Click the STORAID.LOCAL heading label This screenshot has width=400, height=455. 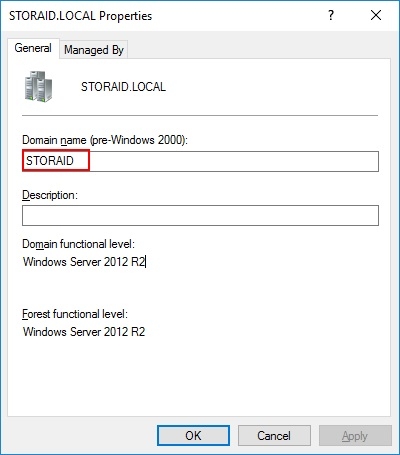tap(123, 87)
